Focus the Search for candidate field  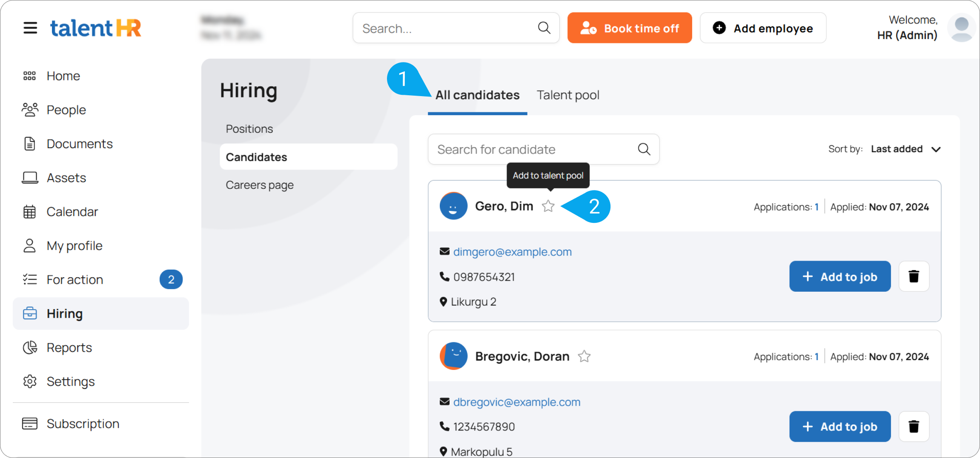pyautogui.click(x=532, y=149)
